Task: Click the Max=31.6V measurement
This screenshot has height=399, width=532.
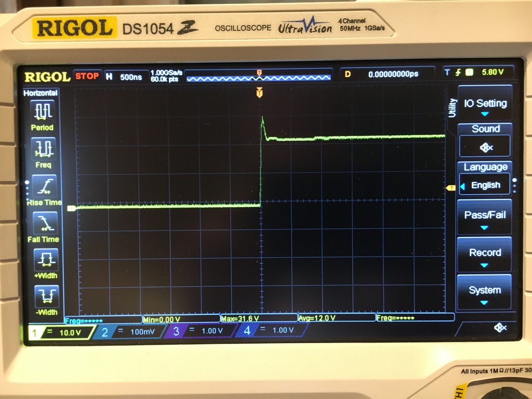Action: [x=259, y=319]
